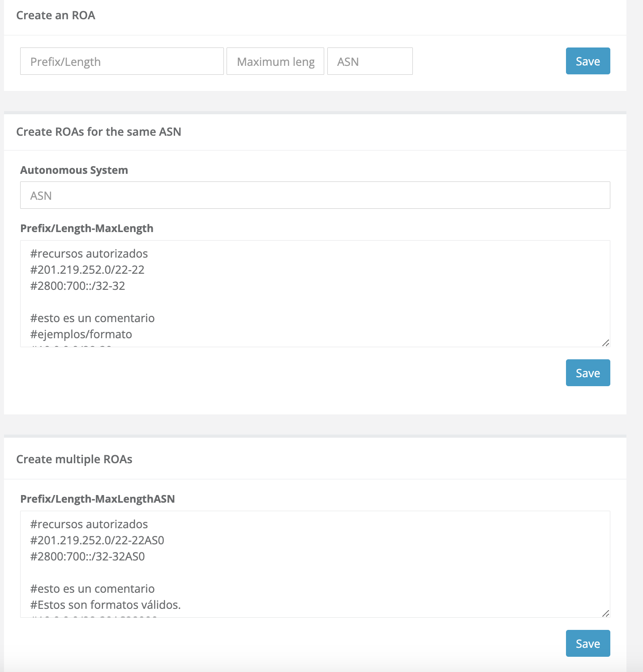Image resolution: width=643 pixels, height=672 pixels.
Task: Place cursor on the #2800:700::/32-32AS0 line
Action: pyautogui.click(x=87, y=556)
